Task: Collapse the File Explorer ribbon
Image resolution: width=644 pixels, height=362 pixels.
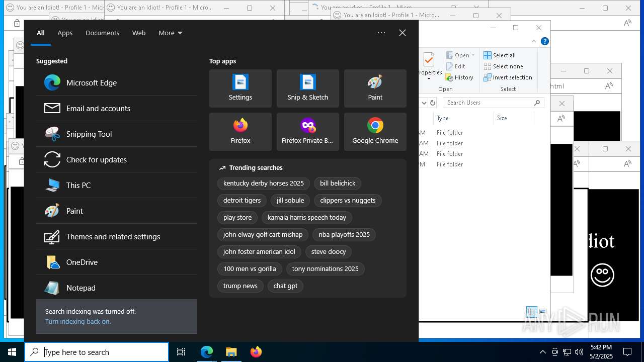Action: pos(534,41)
